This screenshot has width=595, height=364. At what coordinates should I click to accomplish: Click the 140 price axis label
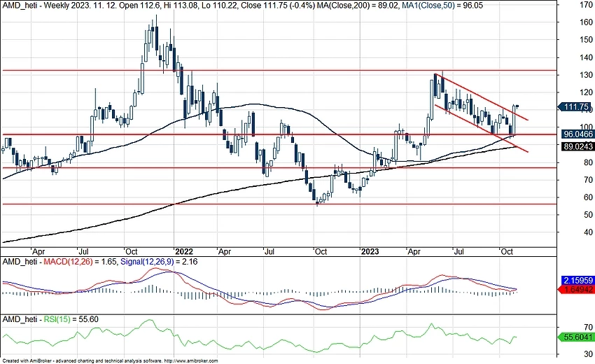[587, 57]
